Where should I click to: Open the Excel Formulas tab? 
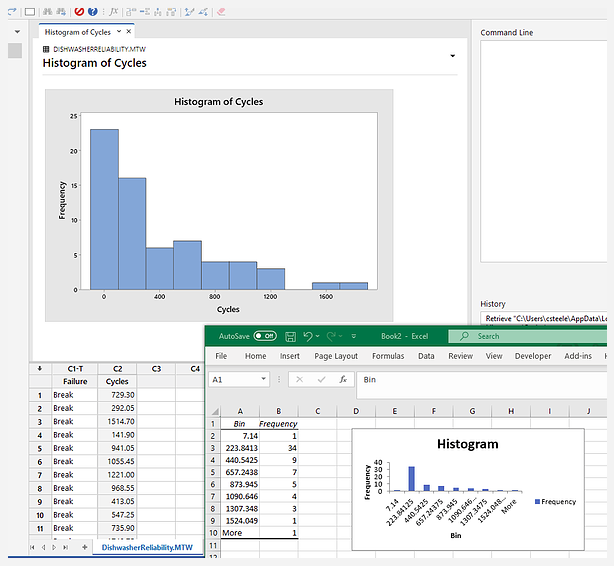pos(388,356)
